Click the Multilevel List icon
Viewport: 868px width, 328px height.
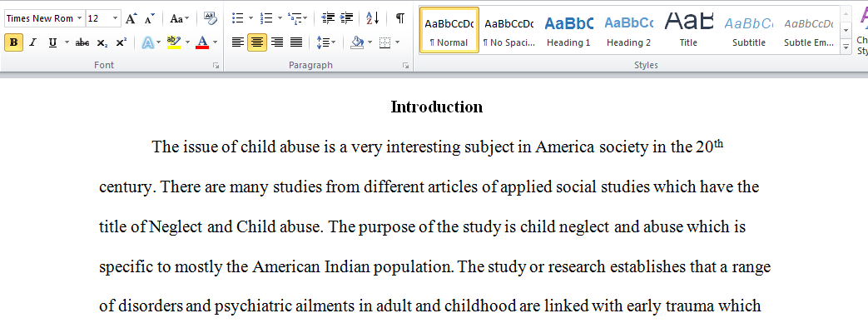click(295, 19)
